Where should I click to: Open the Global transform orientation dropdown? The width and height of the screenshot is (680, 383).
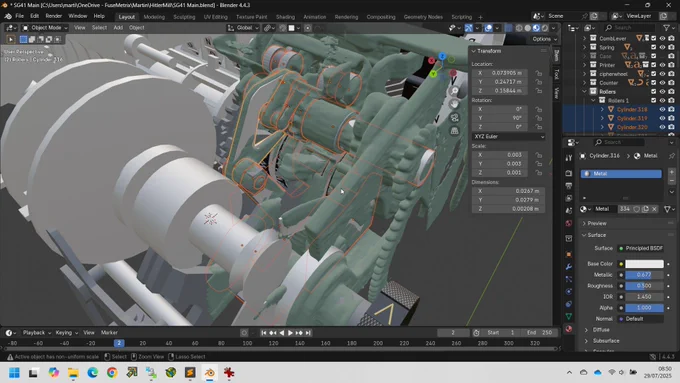243,28
